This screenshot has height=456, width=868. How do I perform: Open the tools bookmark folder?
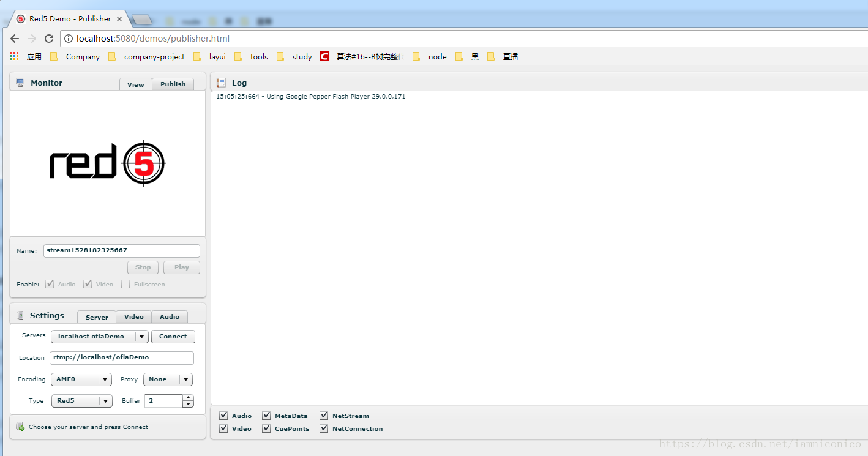pos(250,56)
